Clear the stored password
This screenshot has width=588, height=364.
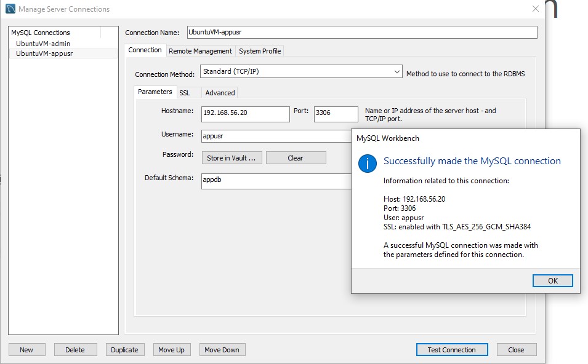[x=296, y=158]
